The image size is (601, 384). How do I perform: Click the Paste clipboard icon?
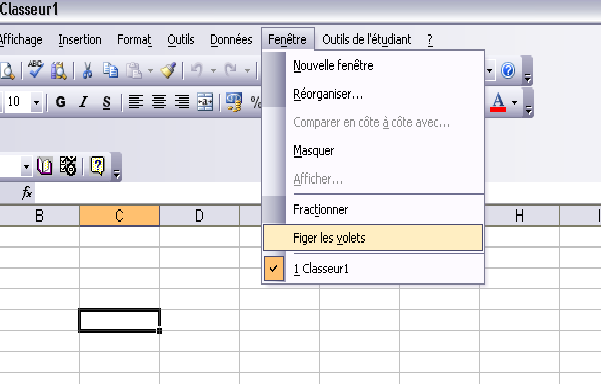tap(134, 71)
